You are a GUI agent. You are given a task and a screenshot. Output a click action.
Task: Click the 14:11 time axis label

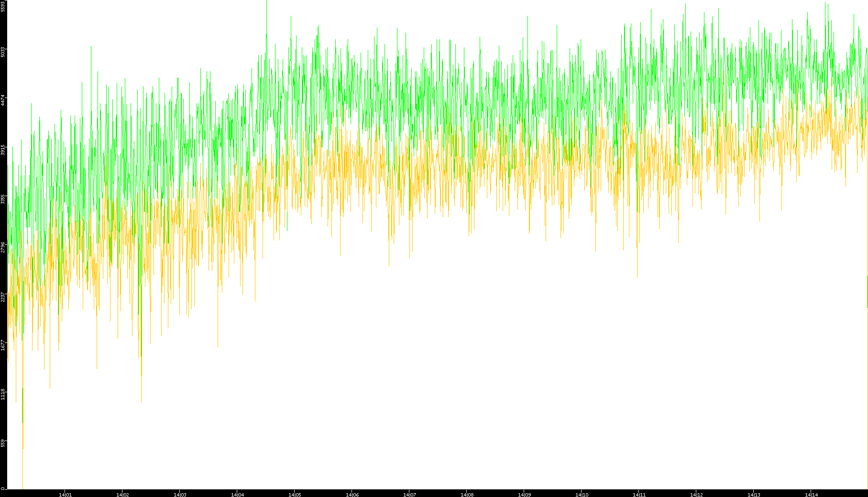coord(639,495)
